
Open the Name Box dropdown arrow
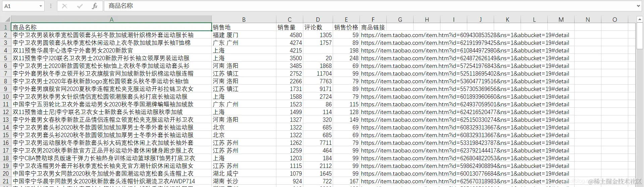pyautogui.click(x=41, y=6)
